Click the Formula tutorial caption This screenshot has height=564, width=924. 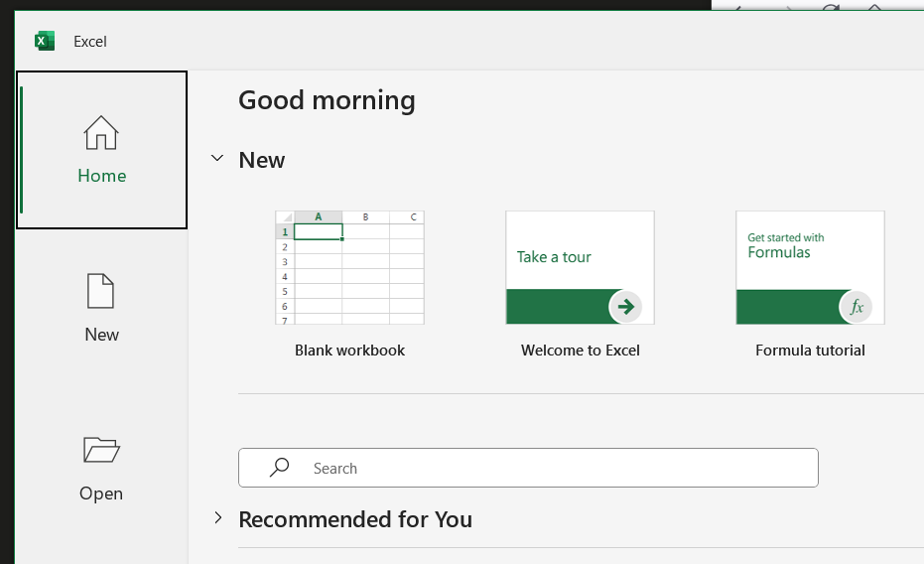click(x=810, y=351)
